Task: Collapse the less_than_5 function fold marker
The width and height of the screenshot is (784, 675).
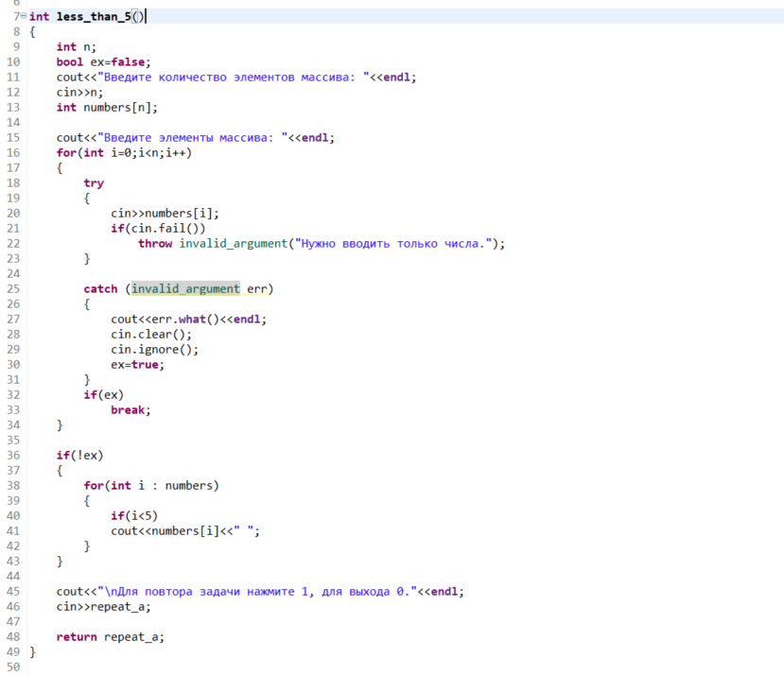Action: click(24, 16)
